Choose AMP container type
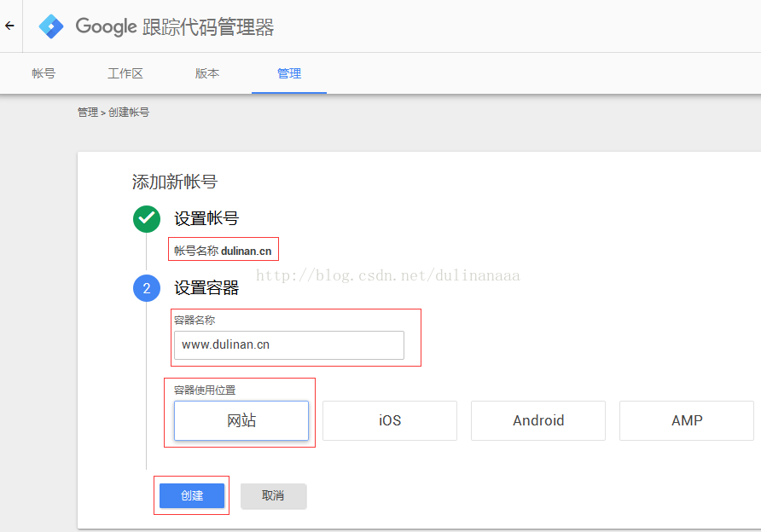 point(687,420)
